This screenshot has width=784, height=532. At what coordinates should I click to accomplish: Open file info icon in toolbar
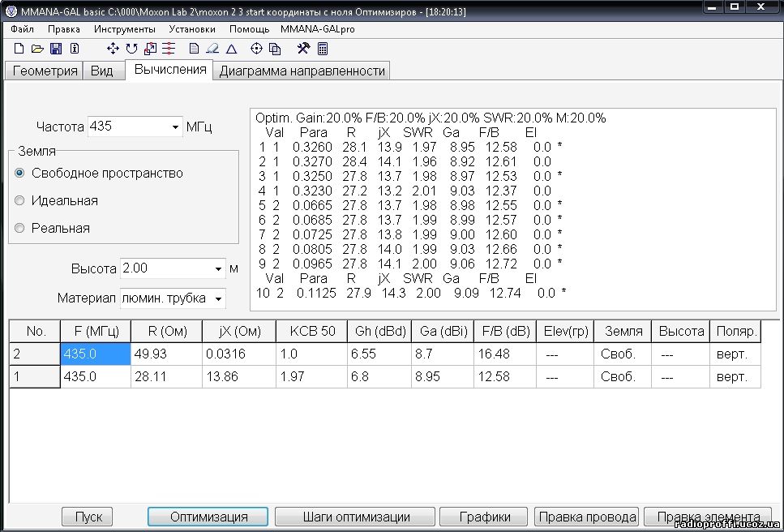point(75,49)
